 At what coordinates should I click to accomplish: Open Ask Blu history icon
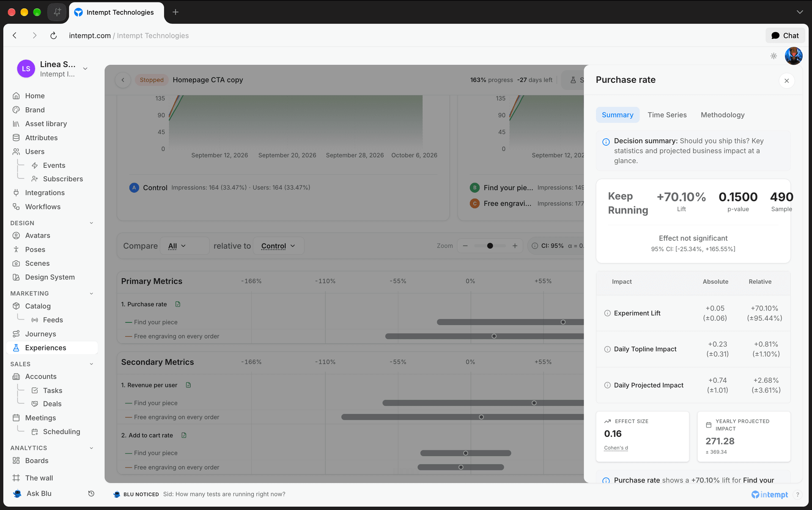91,494
